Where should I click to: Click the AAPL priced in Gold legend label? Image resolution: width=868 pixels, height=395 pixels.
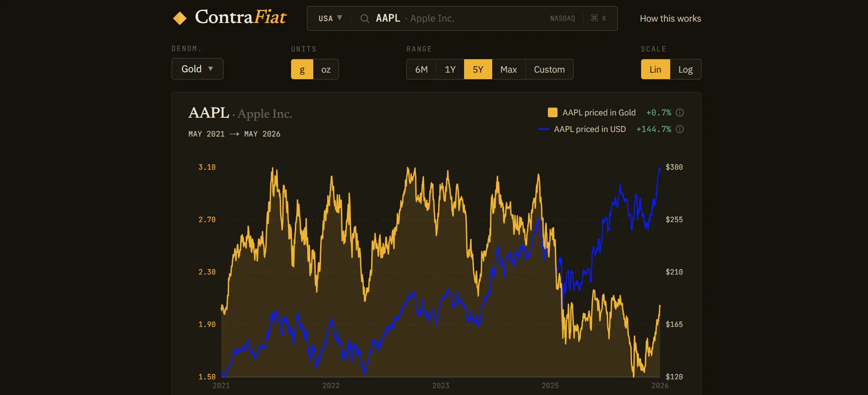point(599,113)
